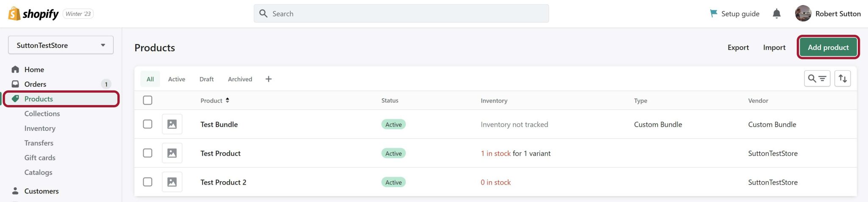Screen dimensions: 868x202
Task: Click the Import button
Action: 774,47
